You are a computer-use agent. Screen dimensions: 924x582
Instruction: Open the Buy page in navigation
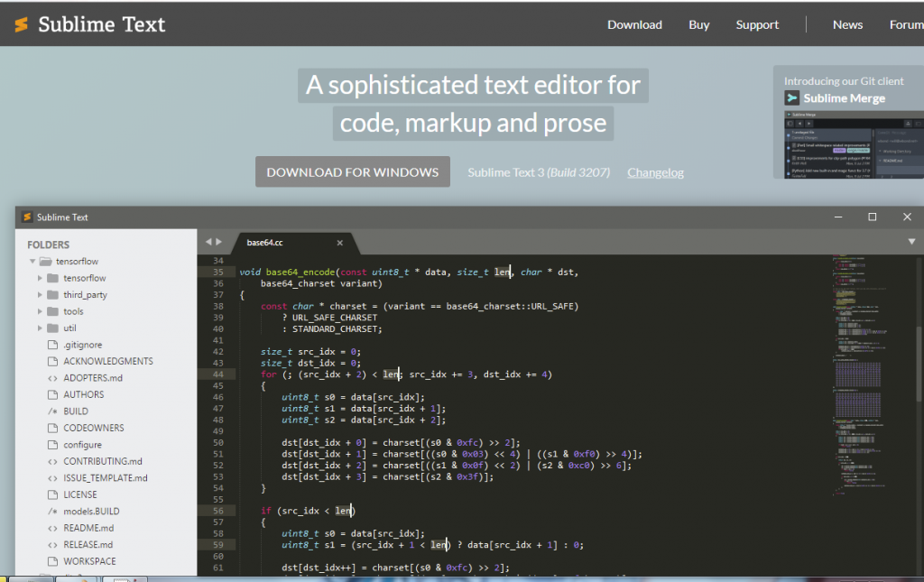(x=699, y=24)
